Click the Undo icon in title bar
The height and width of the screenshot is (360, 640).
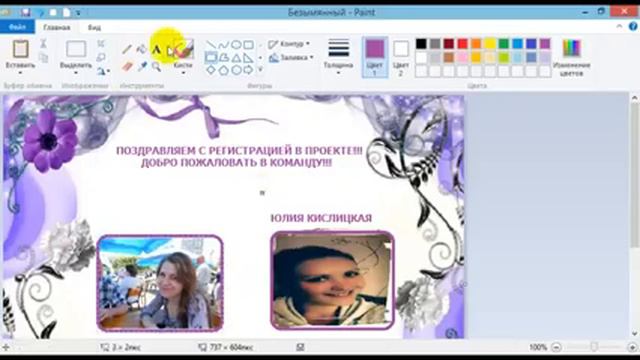coord(40,12)
